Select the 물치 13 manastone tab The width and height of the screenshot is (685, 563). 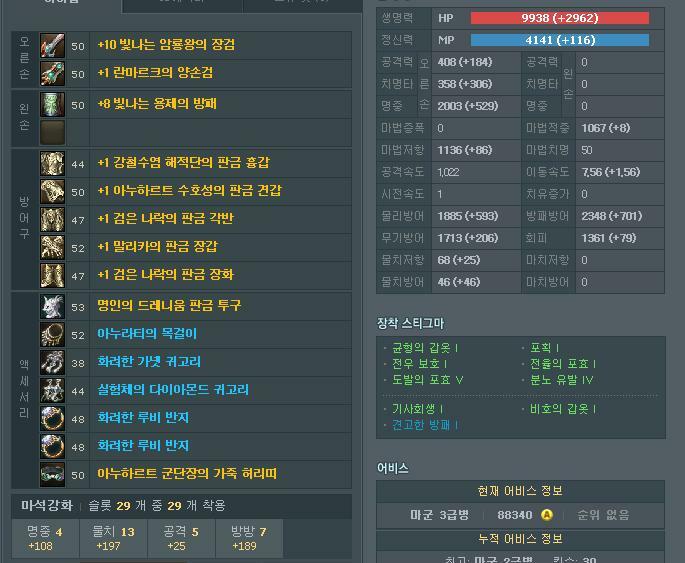coord(113,538)
